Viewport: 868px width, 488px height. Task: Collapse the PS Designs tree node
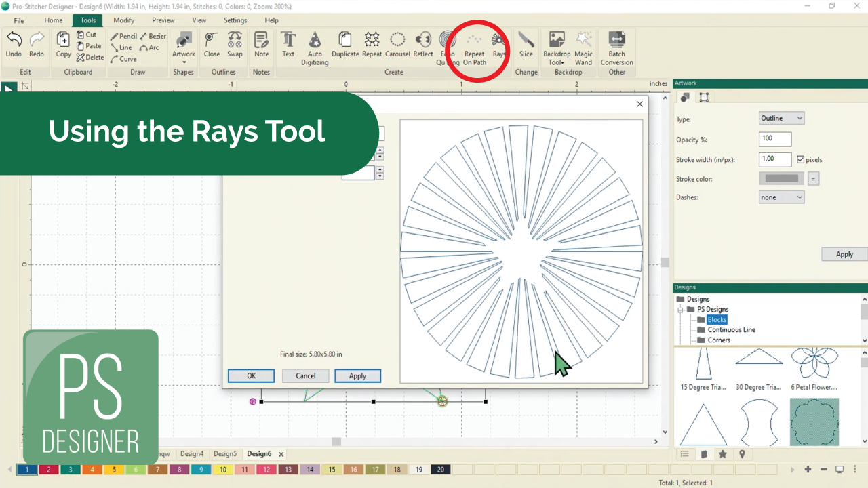click(681, 310)
